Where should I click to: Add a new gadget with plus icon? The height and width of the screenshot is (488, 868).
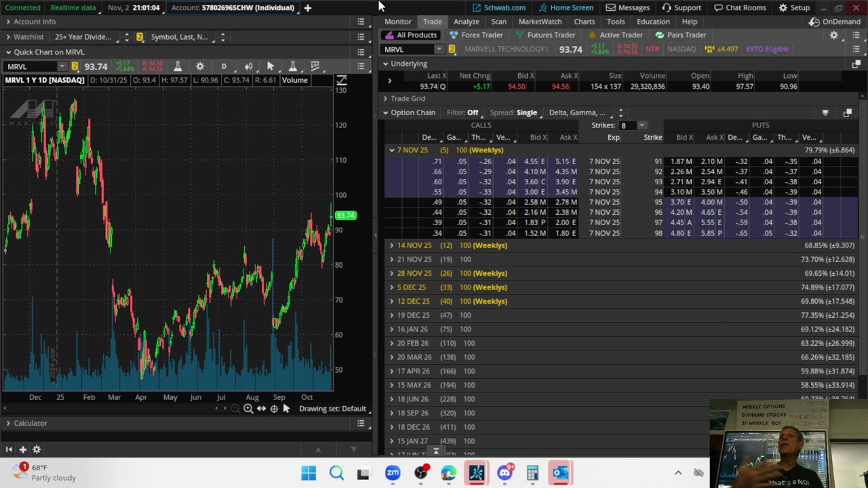coord(22,449)
